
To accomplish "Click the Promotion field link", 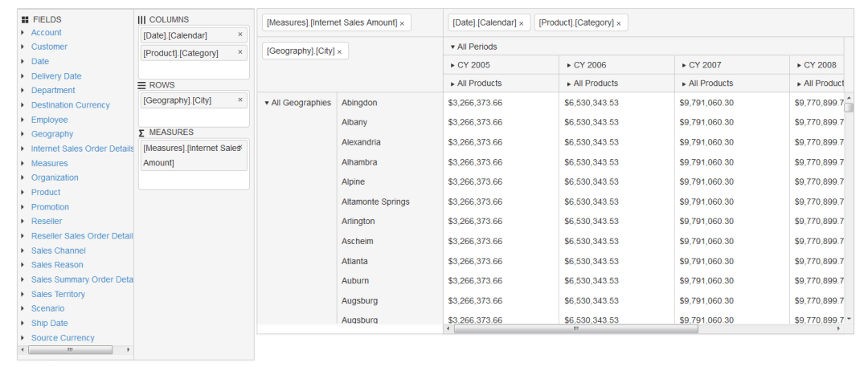I will 50,206.
